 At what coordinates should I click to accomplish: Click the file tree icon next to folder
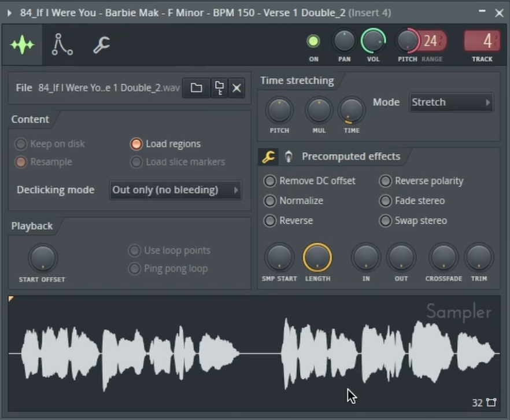pos(219,88)
